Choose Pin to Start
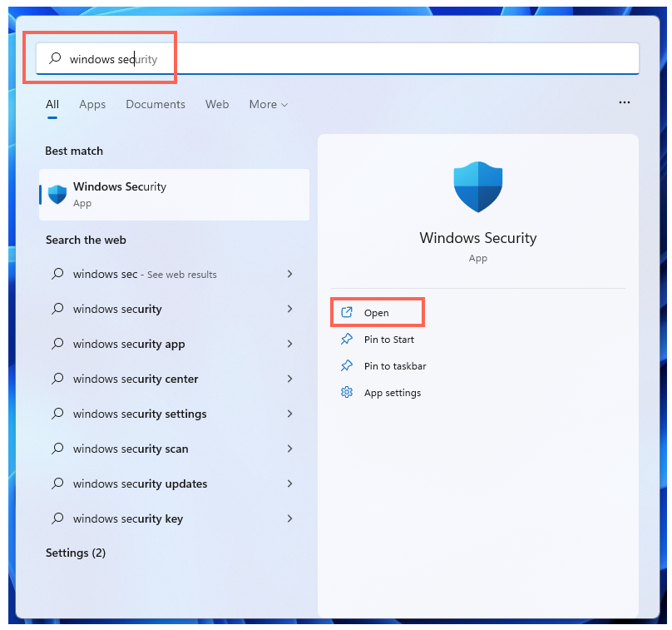The height and width of the screenshot is (630, 672). pyautogui.click(x=389, y=340)
